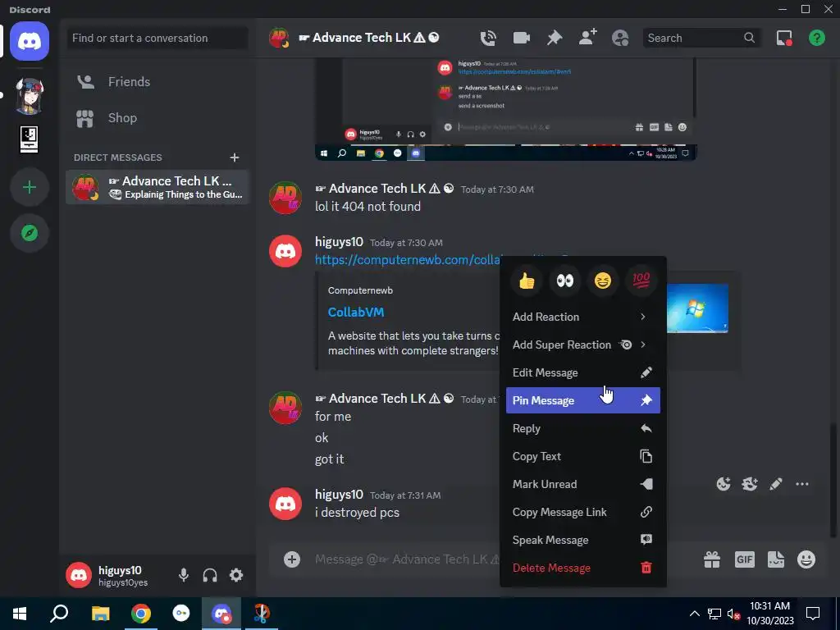The width and height of the screenshot is (840, 630).
Task: Open the anime avatar server
Action: pos(30,97)
